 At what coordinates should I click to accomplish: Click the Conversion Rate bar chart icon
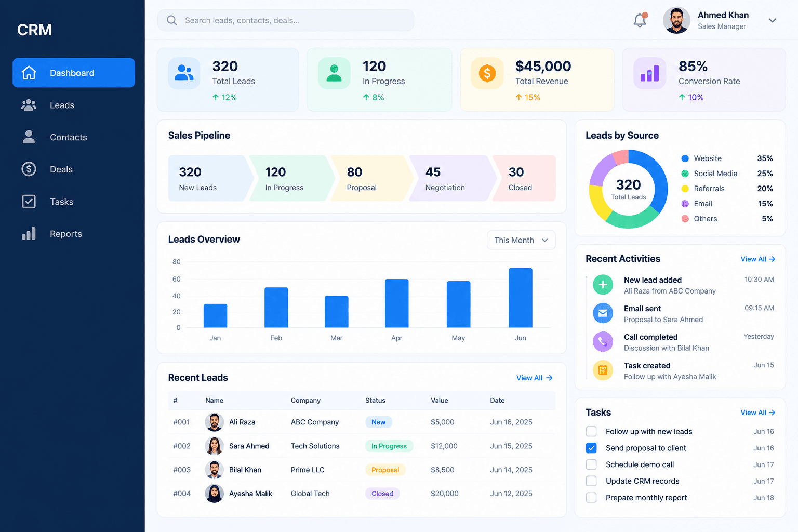pos(649,73)
